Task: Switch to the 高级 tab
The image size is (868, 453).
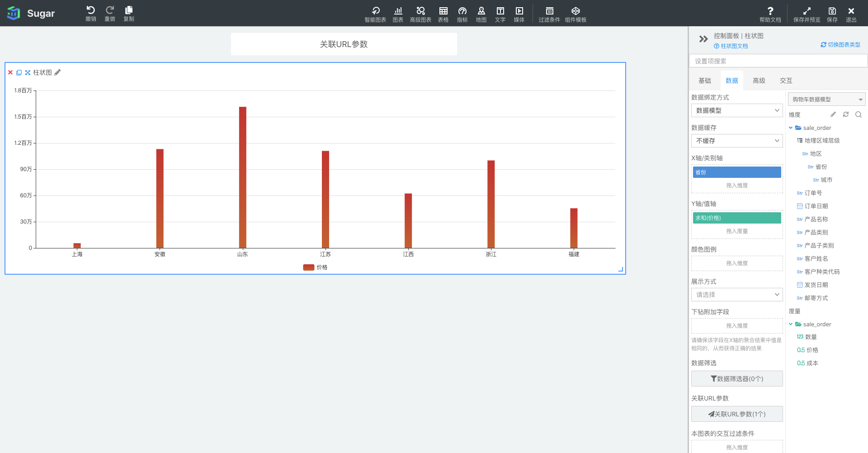Action: click(x=759, y=81)
